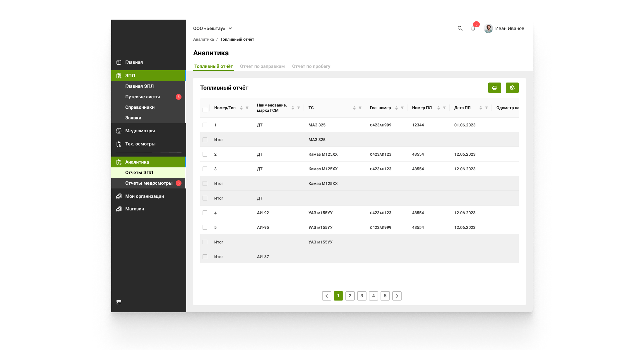Viewport: 644px width, 350px height.
Task: Click the 01.06.2023 date cell
Action: point(465,125)
